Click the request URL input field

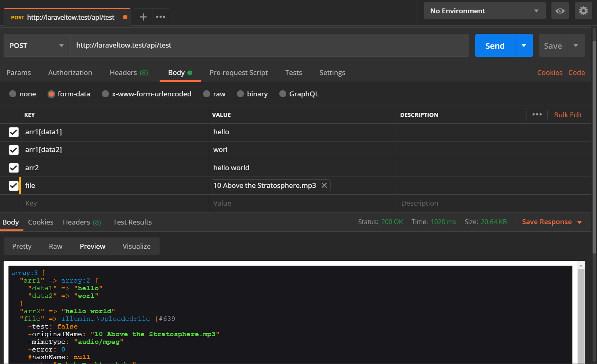click(x=270, y=45)
